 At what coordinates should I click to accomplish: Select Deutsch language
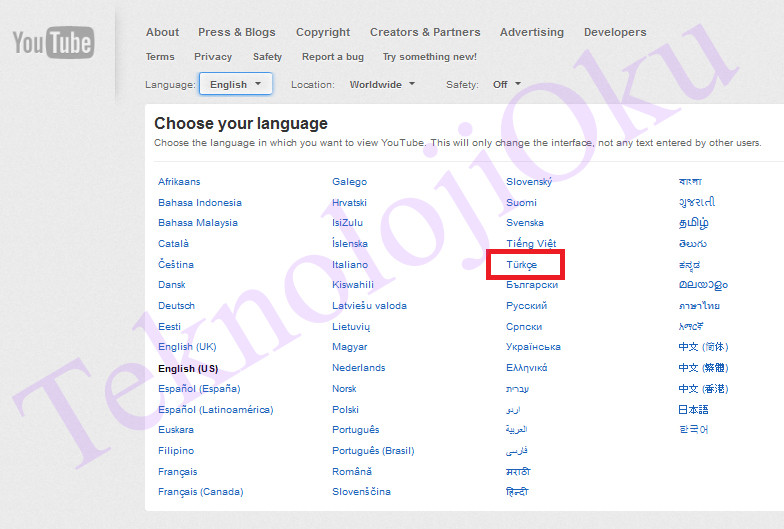(176, 306)
